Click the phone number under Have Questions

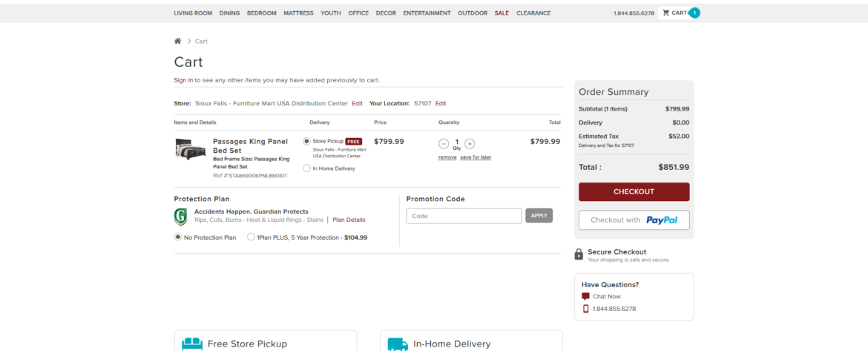click(614, 309)
